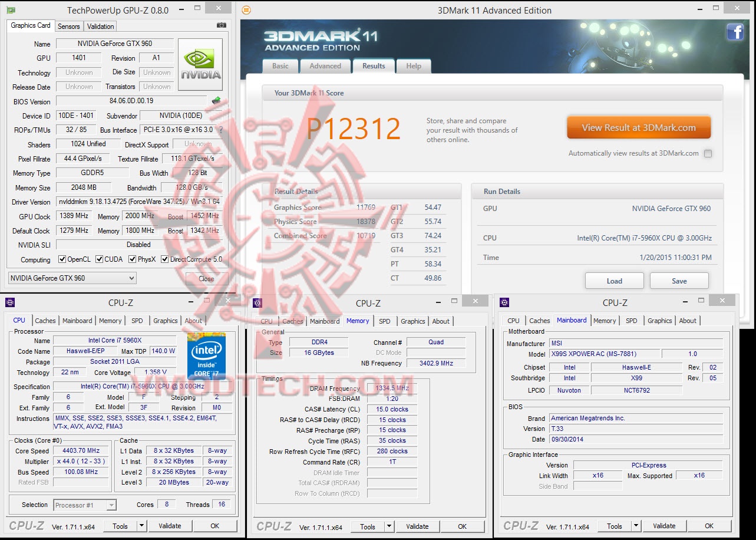Click Tools button in CPU-Z Memory window
The image size is (756, 540).
pos(368,526)
